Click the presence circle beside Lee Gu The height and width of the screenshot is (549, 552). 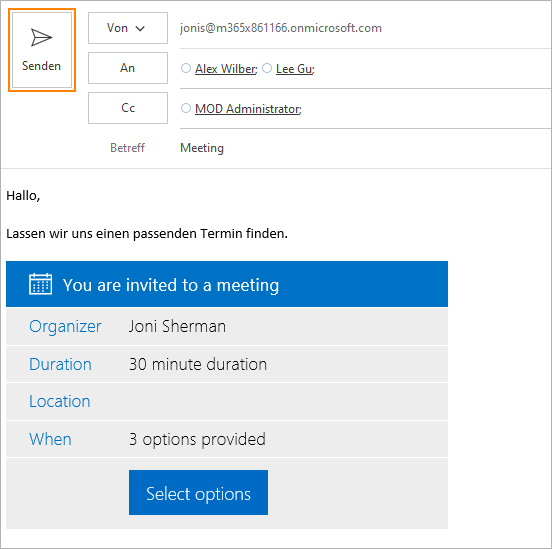coord(267,68)
